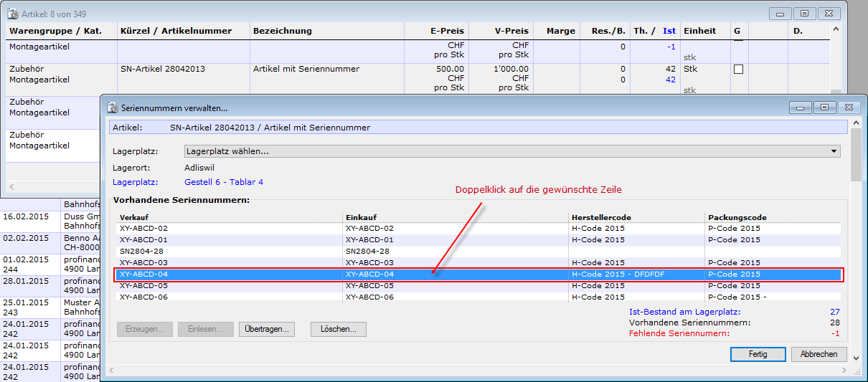Click the Artikel window title bar icon
The height and width of the screenshot is (382, 868).
click(x=13, y=12)
